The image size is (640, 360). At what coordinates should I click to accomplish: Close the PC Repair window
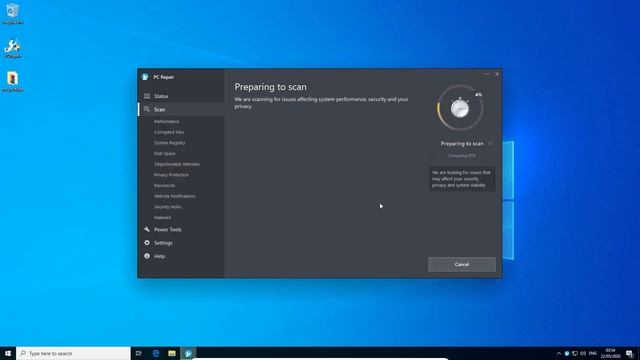497,74
